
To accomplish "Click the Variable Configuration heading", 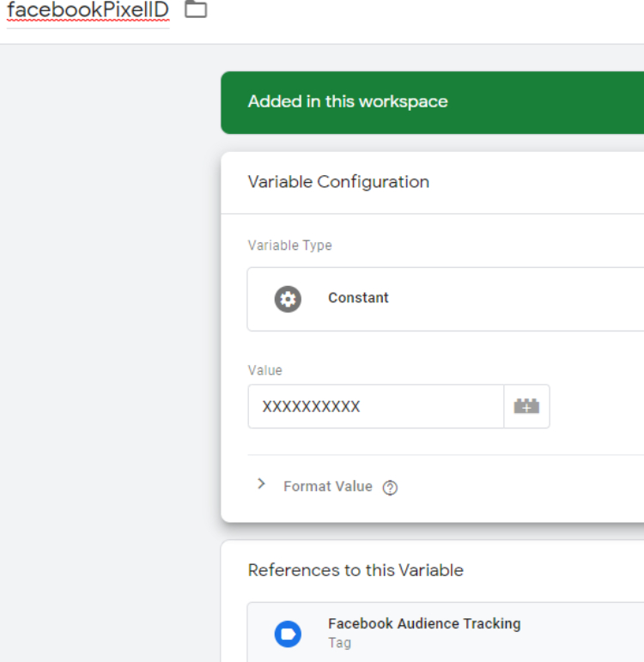I will tap(338, 182).
